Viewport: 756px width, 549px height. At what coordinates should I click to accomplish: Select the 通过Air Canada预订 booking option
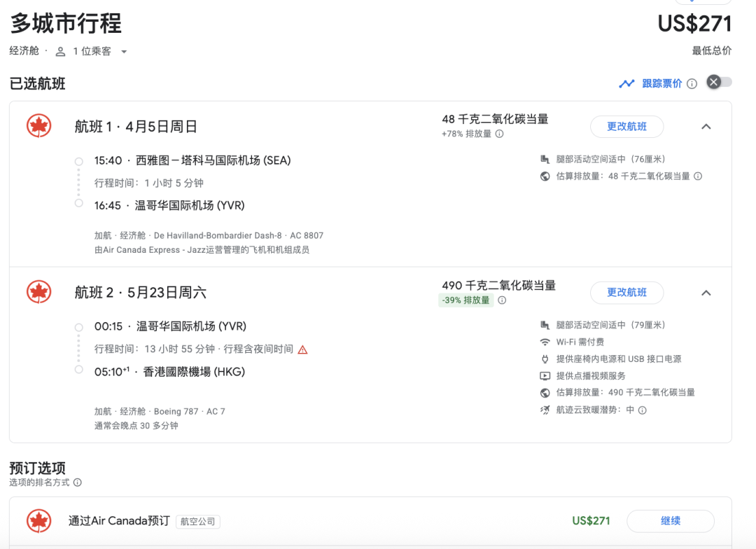point(119,521)
